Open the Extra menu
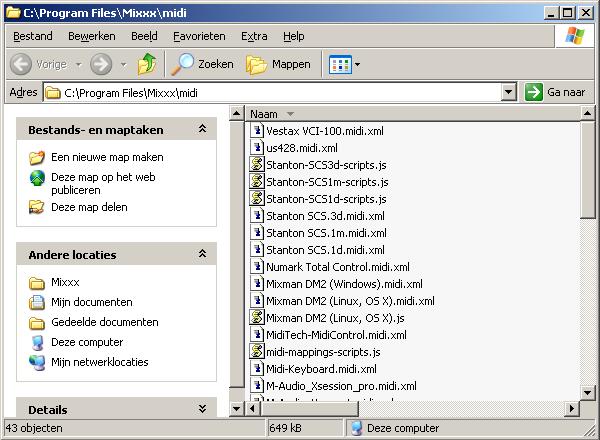 pyautogui.click(x=254, y=36)
